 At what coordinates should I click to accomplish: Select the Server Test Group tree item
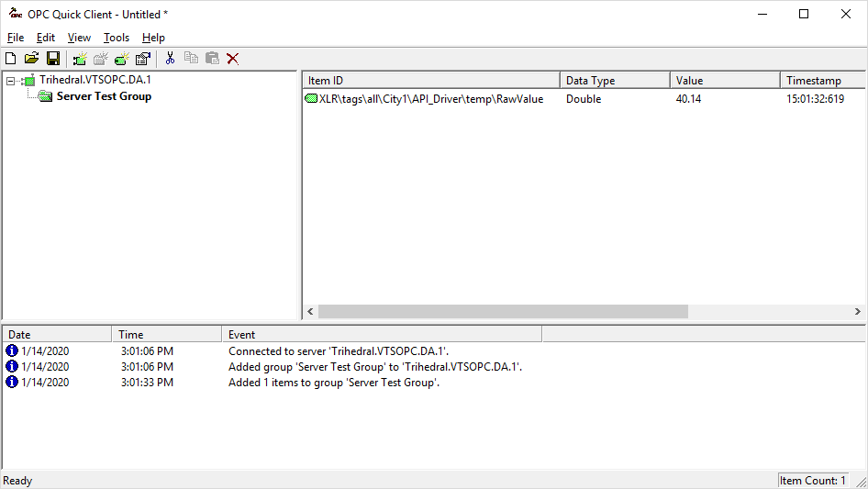pyautogui.click(x=104, y=96)
